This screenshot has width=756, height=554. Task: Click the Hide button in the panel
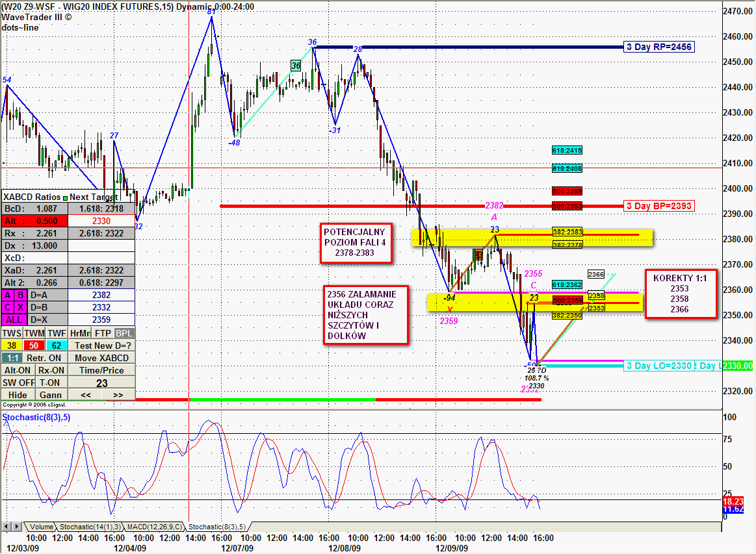(18, 395)
